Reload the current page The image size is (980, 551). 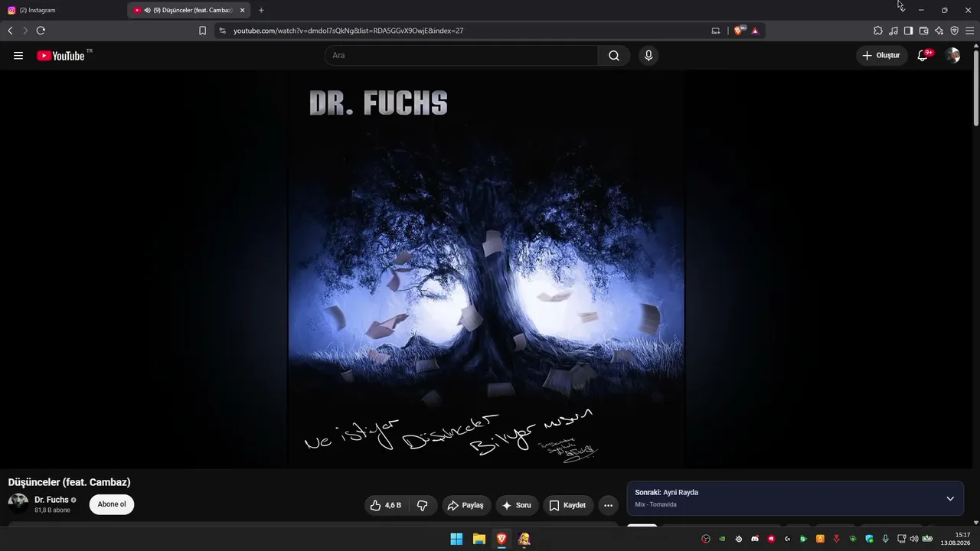[41, 31]
